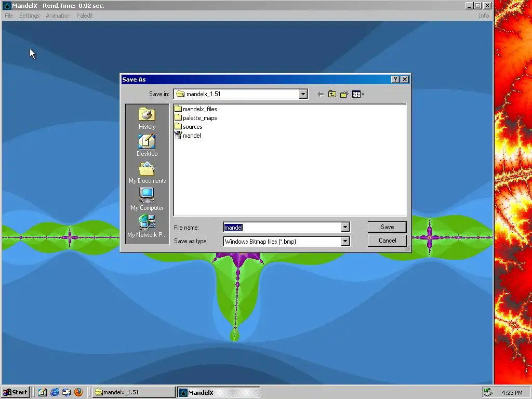The width and height of the screenshot is (532, 399).
Task: Click the Windows Start button
Action: tap(15, 392)
